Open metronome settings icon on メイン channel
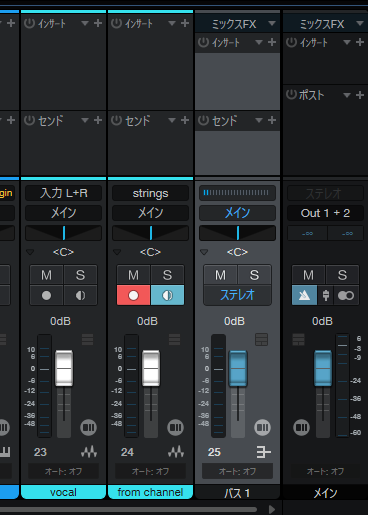This screenshot has height=515, width=368. (x=326, y=295)
